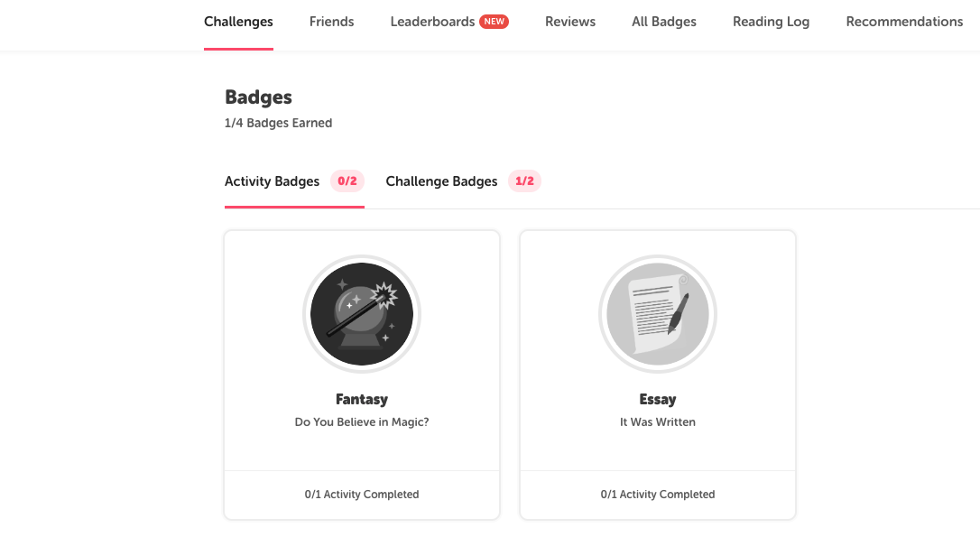
Task: Click the 1/2 count on Challenge Badges
Action: (x=524, y=181)
